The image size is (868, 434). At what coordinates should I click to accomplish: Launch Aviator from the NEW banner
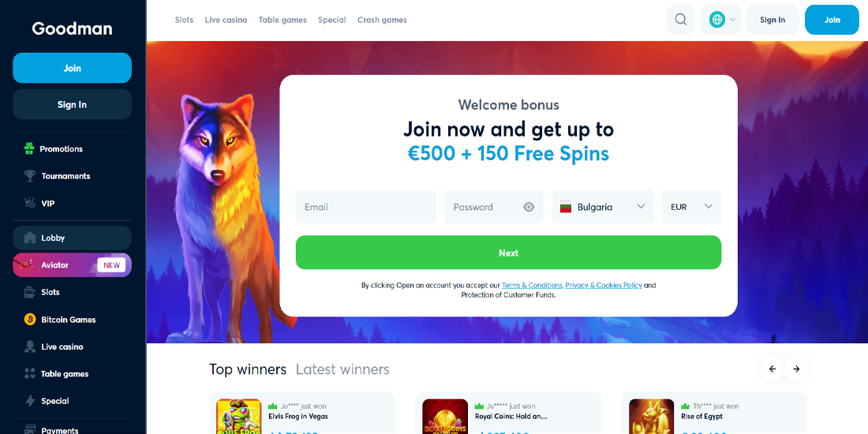click(x=72, y=265)
